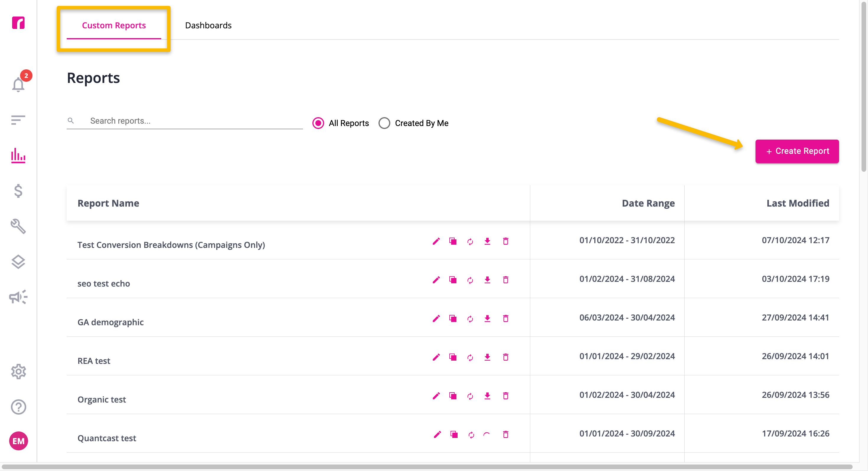Download the REA test report
This screenshot has height=471, width=868.
[x=487, y=357]
